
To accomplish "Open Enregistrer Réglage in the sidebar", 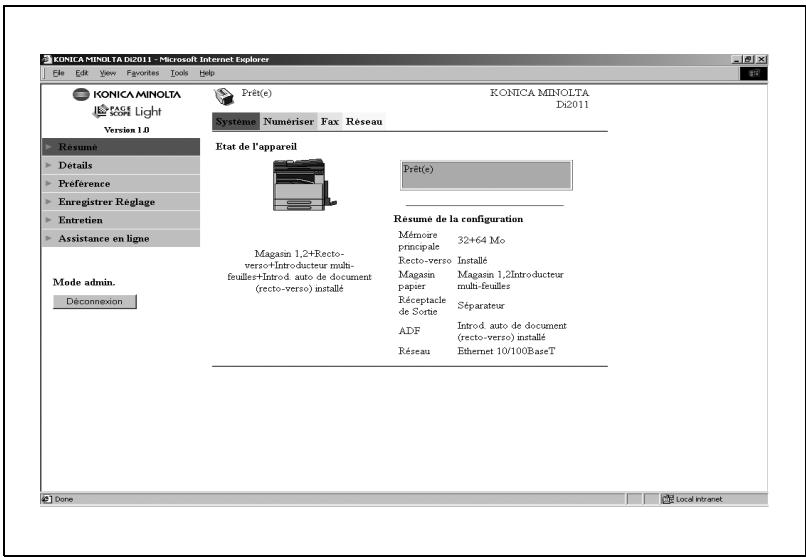I will [x=121, y=201].
